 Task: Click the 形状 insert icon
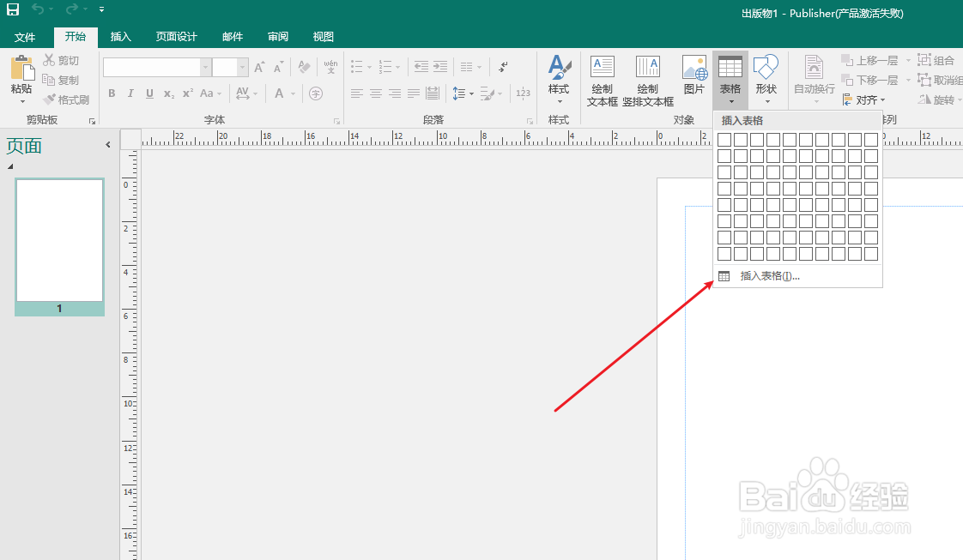[x=765, y=77]
